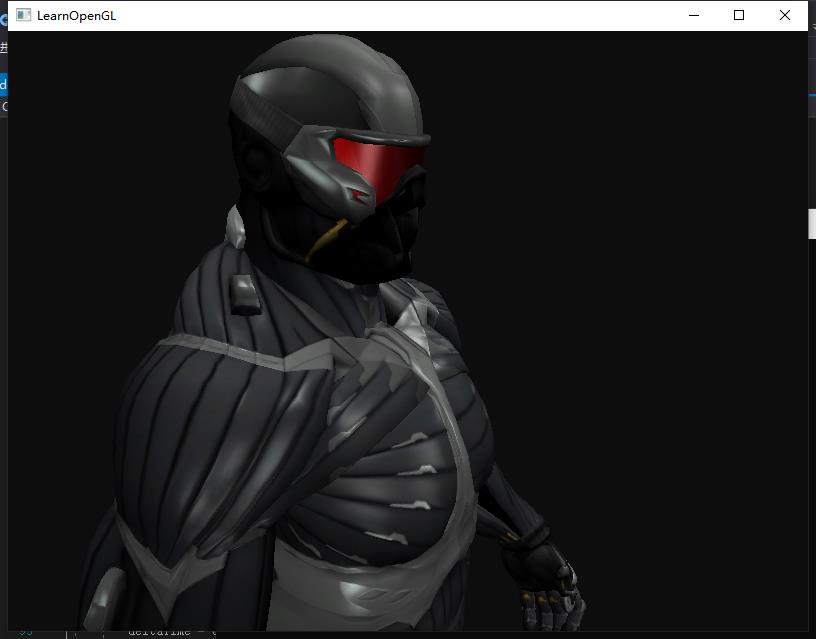Click the LearnOpenGL title bar text
Image resolution: width=816 pixels, height=639 pixels.
click(76, 16)
